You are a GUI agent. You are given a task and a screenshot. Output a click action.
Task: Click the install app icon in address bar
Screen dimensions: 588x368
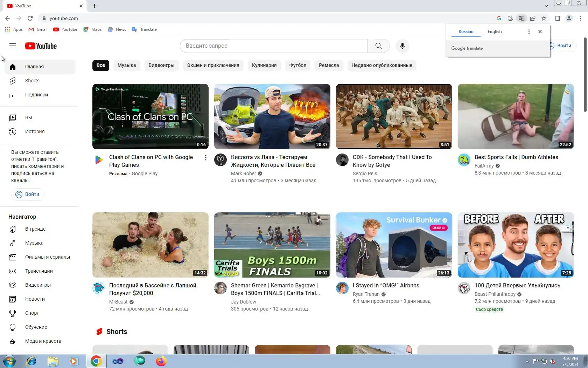click(x=510, y=18)
